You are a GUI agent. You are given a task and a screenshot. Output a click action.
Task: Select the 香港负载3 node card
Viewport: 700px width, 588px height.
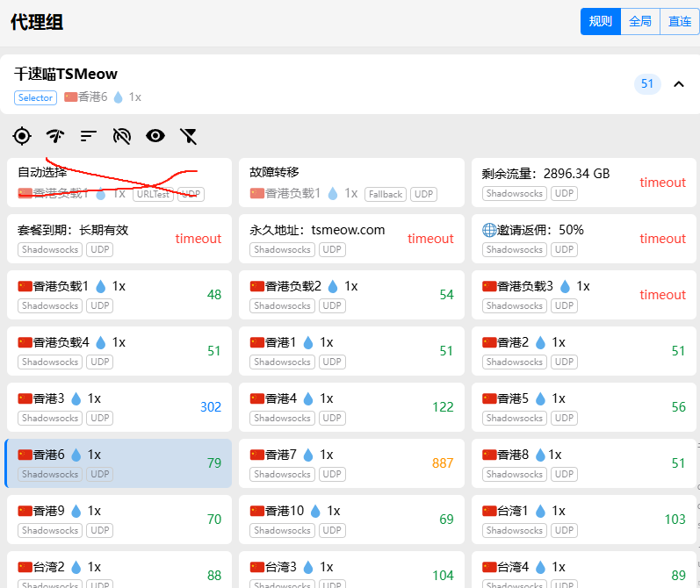coord(584,295)
